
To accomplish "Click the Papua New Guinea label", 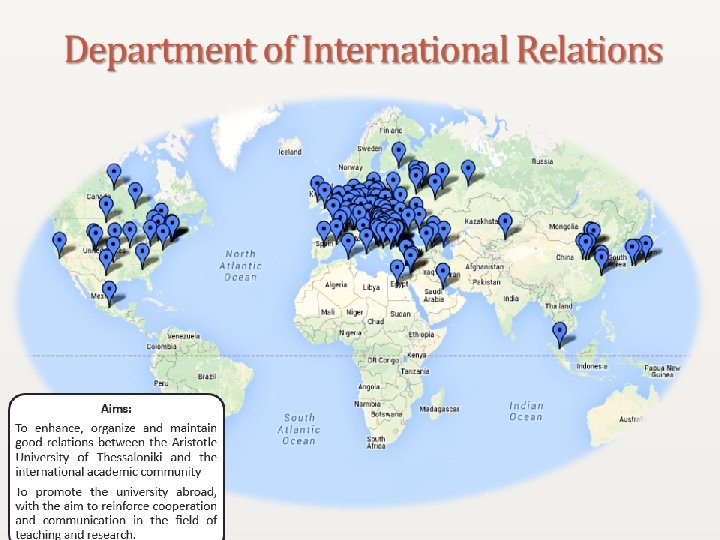I will 662,371.
